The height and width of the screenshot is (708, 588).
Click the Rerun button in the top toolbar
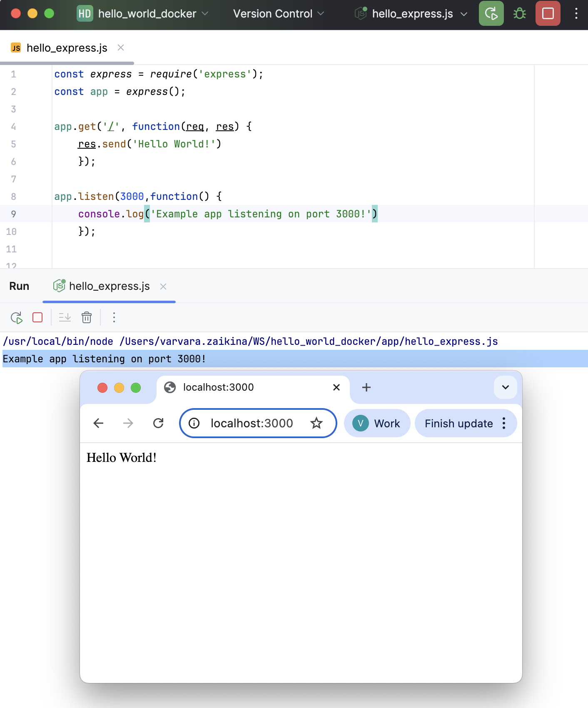(491, 14)
